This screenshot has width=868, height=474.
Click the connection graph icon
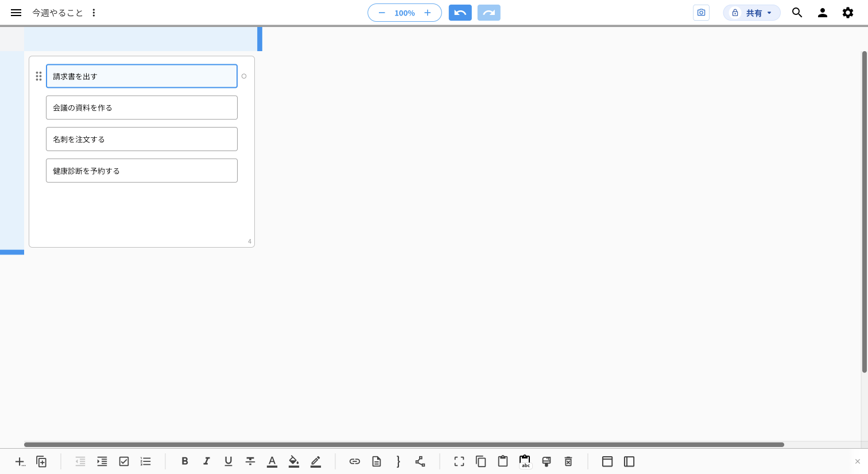[x=420, y=461]
